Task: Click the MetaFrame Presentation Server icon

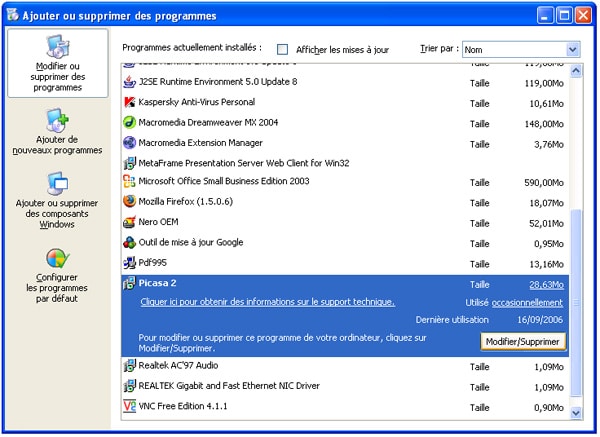Action: click(130, 163)
